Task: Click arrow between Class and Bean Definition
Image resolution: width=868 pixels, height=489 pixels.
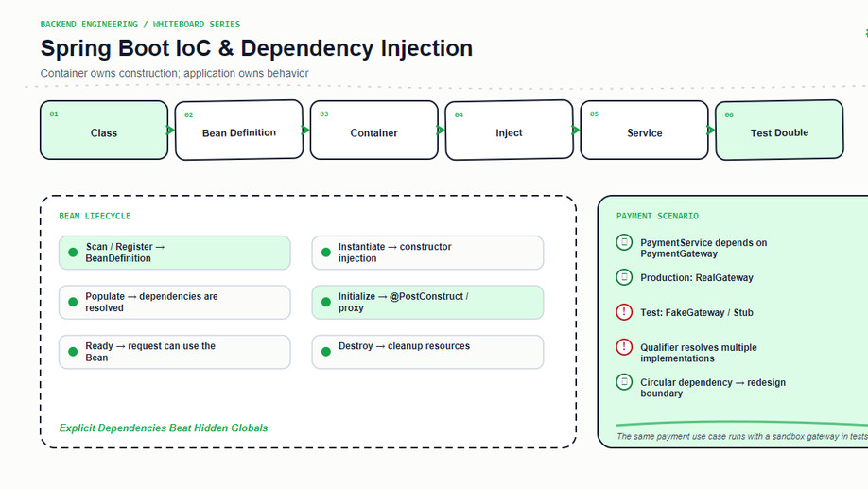Action: coord(170,131)
